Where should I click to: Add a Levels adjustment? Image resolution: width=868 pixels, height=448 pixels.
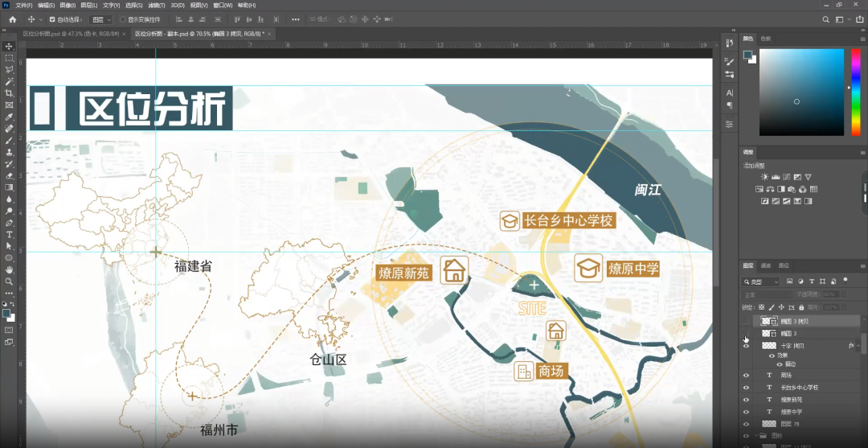click(776, 177)
